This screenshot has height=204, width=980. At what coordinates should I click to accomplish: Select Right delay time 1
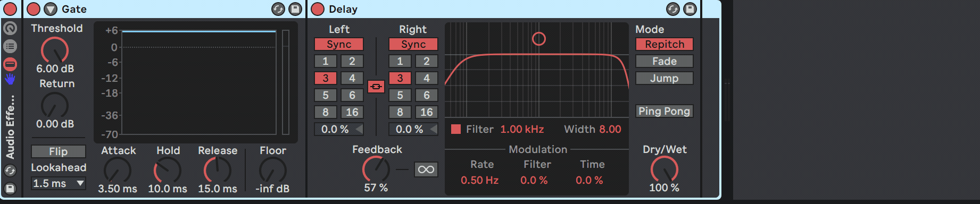pyautogui.click(x=400, y=61)
